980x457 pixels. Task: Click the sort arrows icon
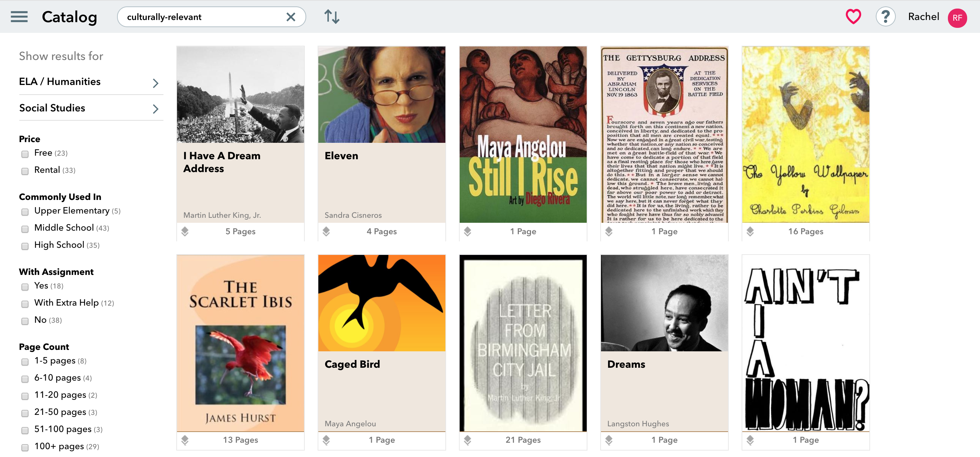[332, 17]
